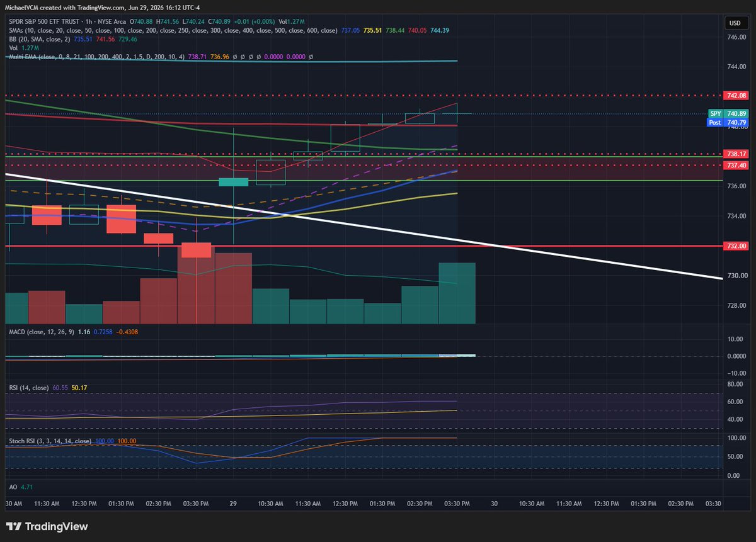756x542 pixels.
Task: Select the 737.40 price axis label
Action: [736, 165]
